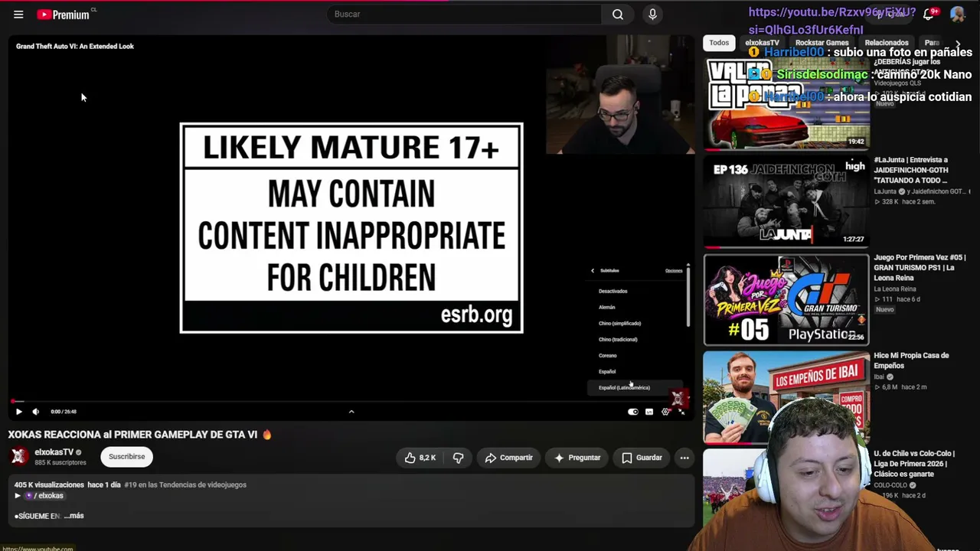The height and width of the screenshot is (551, 980).
Task: Toggle autoplay switch in the player
Action: pyautogui.click(x=633, y=412)
